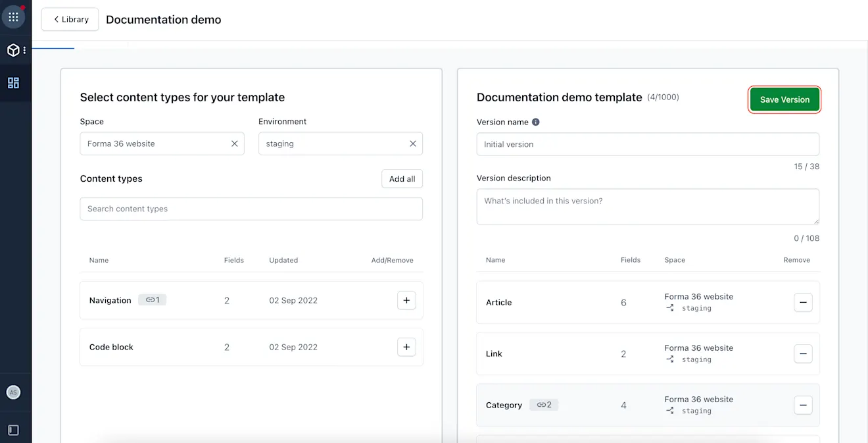Screen dimensions: 868x443
Task: Click the branch icon under Link
Action: 670,359
